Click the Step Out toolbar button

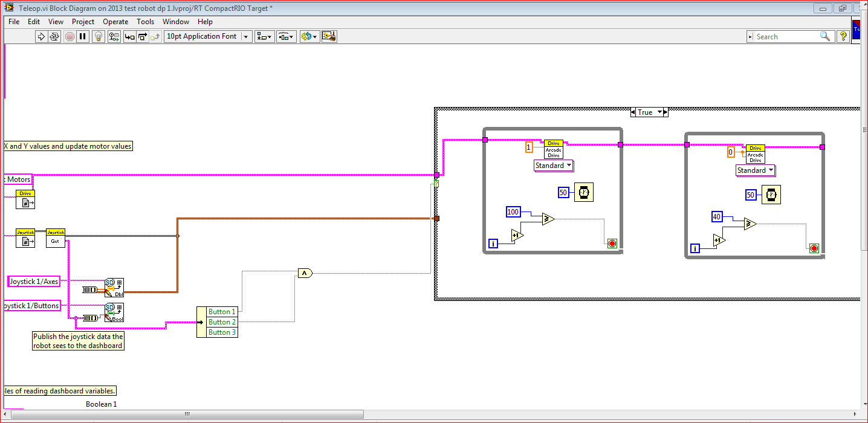coord(156,36)
